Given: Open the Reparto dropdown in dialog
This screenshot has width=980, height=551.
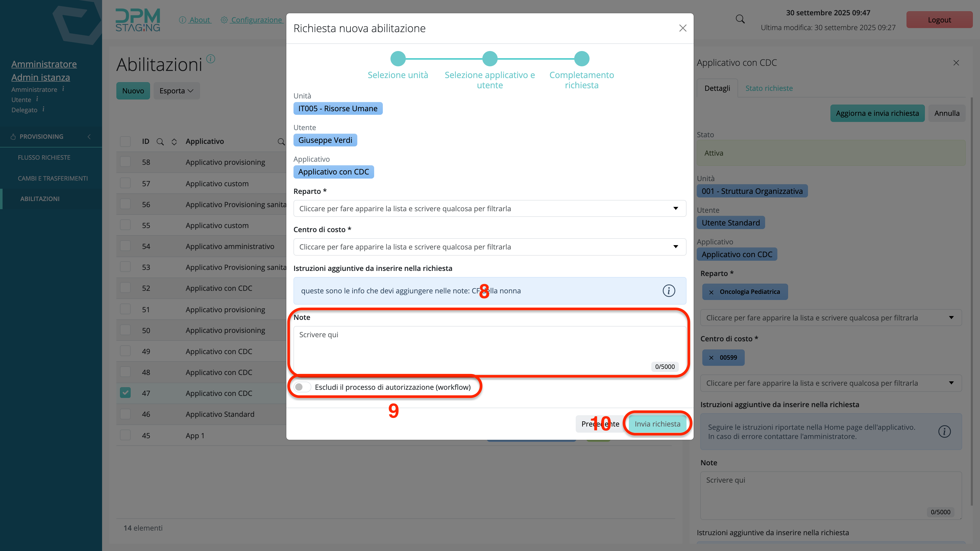Looking at the screenshot, I should tap(489, 208).
